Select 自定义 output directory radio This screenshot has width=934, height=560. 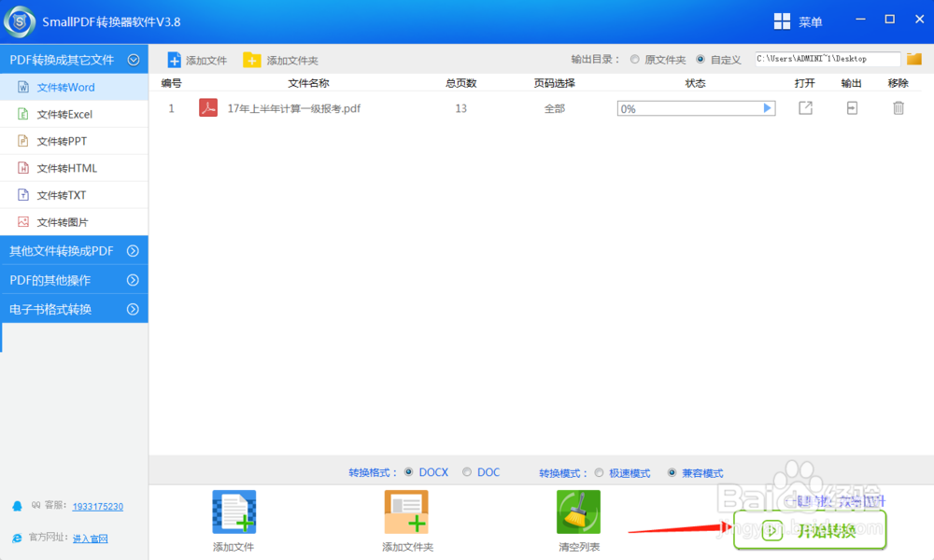pyautogui.click(x=700, y=59)
